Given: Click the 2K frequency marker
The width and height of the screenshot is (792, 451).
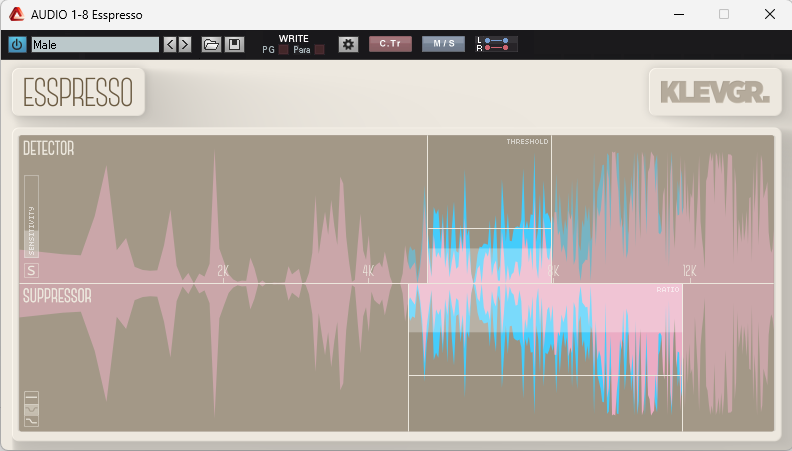Looking at the screenshot, I should point(223,271).
